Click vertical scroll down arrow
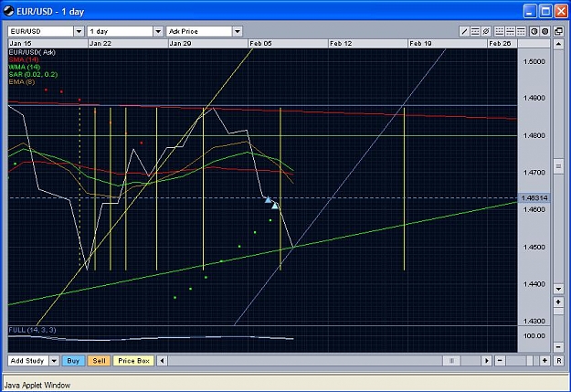571x392 pixels. pyautogui.click(x=558, y=289)
